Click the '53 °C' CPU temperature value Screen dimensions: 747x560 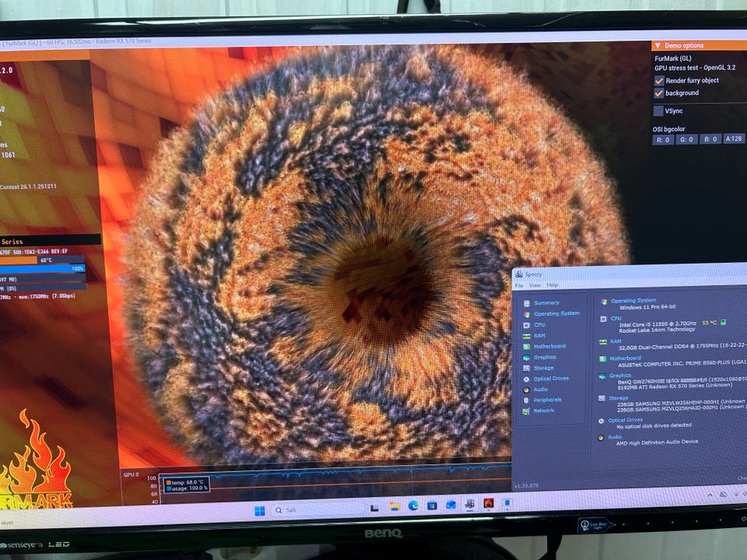coord(710,323)
